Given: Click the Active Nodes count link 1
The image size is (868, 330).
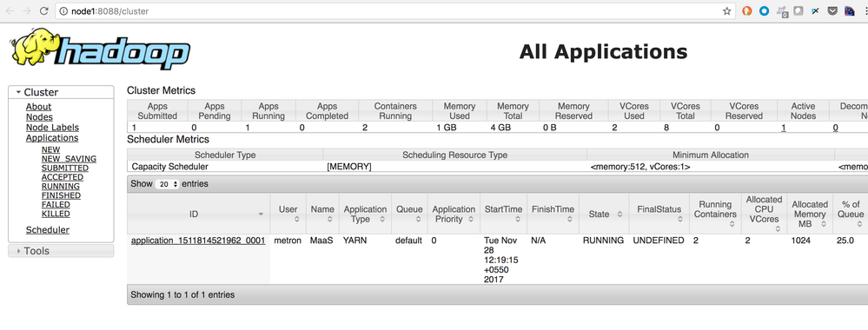Looking at the screenshot, I should [x=784, y=128].
